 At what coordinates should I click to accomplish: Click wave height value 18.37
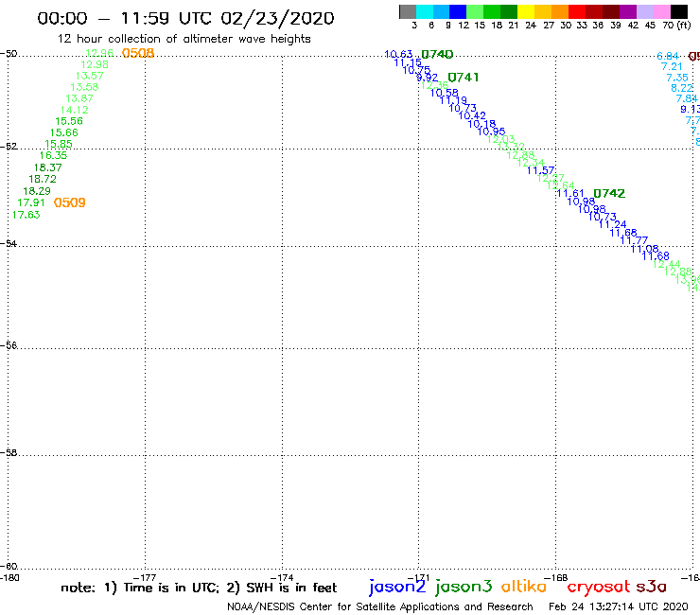(x=47, y=167)
